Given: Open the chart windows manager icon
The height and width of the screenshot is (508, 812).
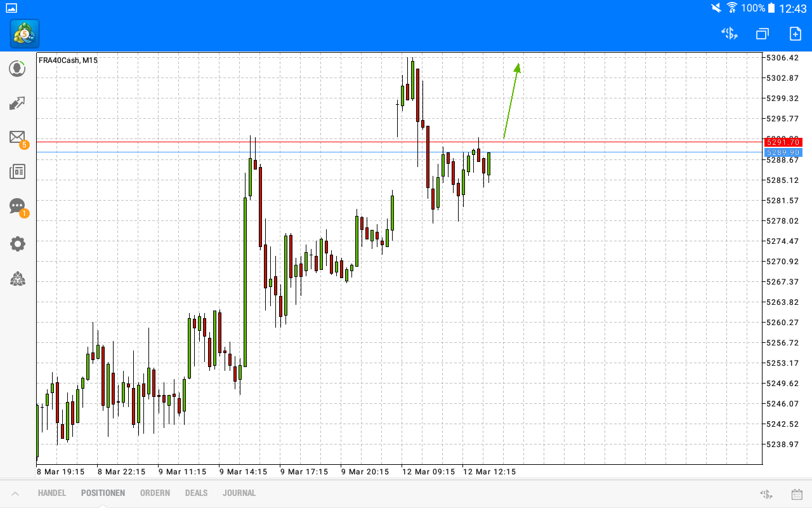Looking at the screenshot, I should 762,34.
